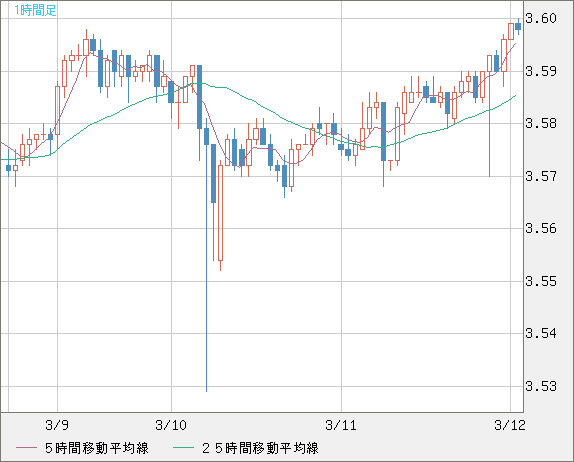Click the purple 5-hour average legend line
This screenshot has height=462, width=574.
click(x=26, y=448)
